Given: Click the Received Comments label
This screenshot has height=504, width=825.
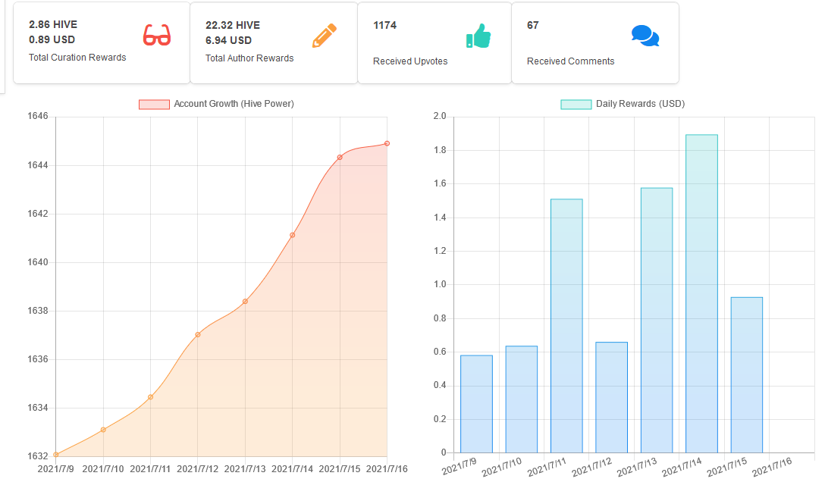Looking at the screenshot, I should pos(570,61).
